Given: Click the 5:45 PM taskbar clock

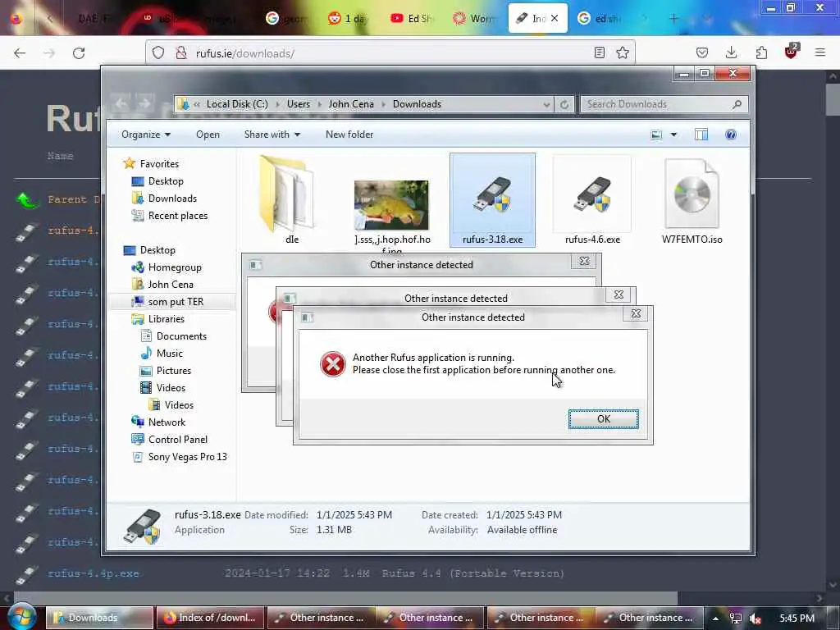Looking at the screenshot, I should 797,619.
